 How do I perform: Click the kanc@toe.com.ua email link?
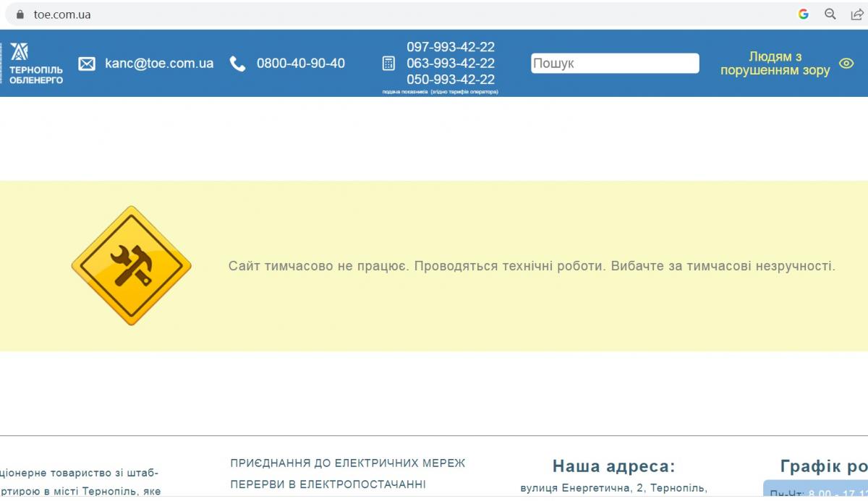coord(159,64)
